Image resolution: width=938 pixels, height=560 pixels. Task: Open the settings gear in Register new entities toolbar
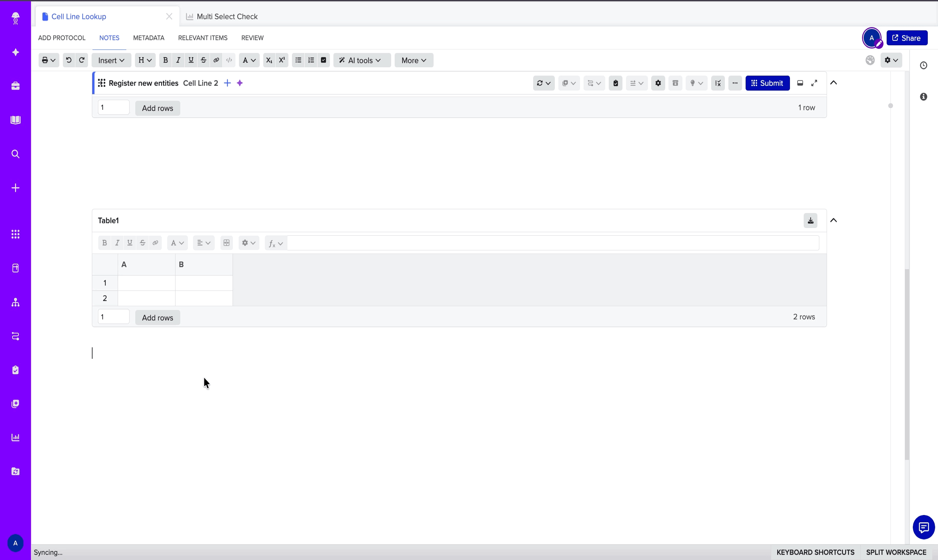658,83
